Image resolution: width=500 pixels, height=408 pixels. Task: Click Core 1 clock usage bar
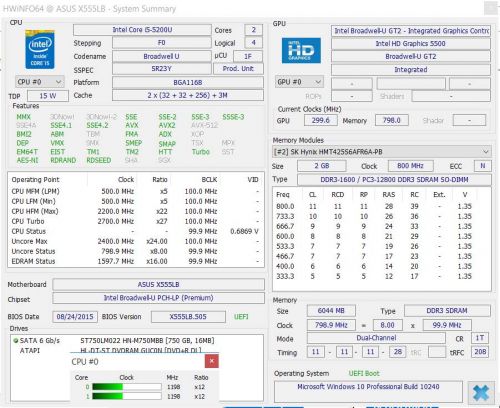coord(127,396)
